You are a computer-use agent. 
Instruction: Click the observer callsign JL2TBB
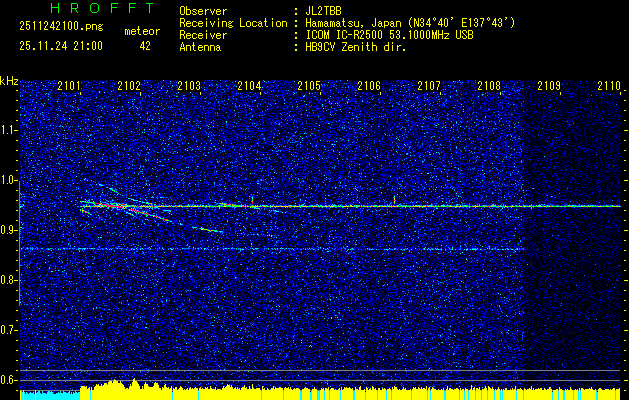(x=324, y=11)
